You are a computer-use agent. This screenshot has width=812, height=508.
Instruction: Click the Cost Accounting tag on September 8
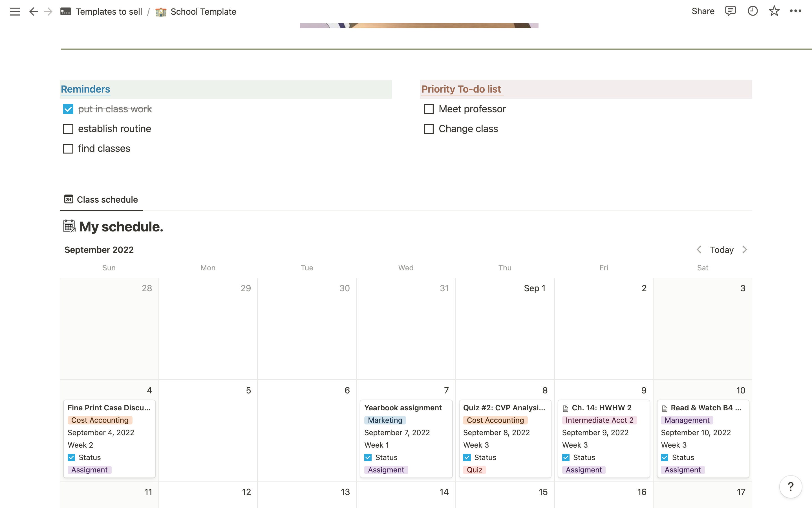(495, 420)
